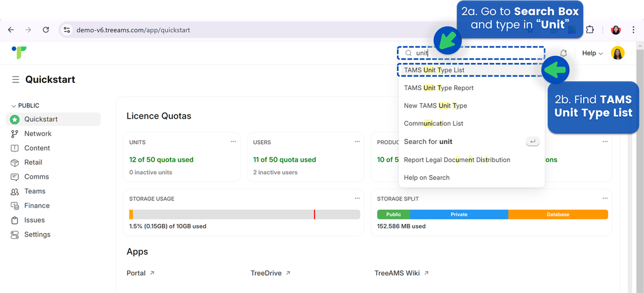Choose Search for unit option
Screen dimensions: 644x293
coord(471,141)
